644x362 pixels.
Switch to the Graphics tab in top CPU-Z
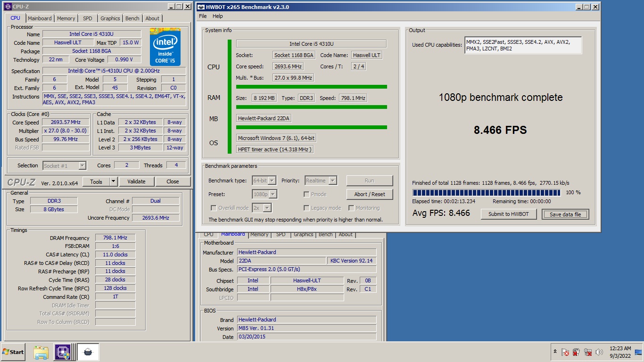(110, 18)
